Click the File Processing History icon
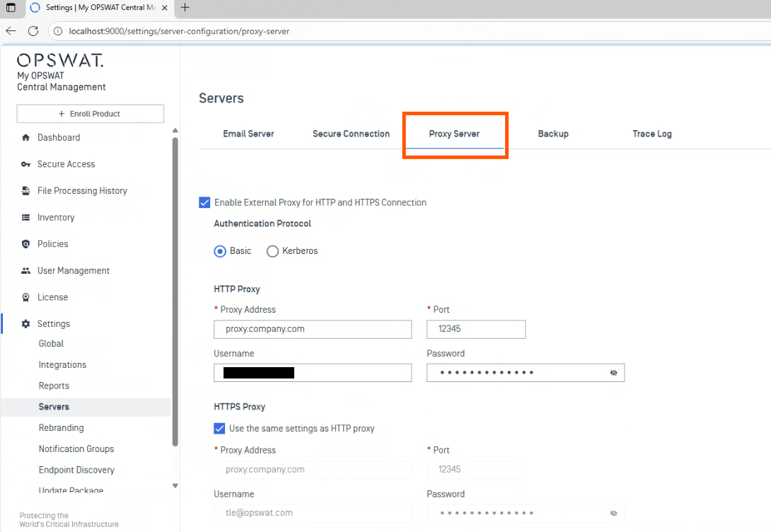This screenshot has height=532, width=771. point(26,191)
